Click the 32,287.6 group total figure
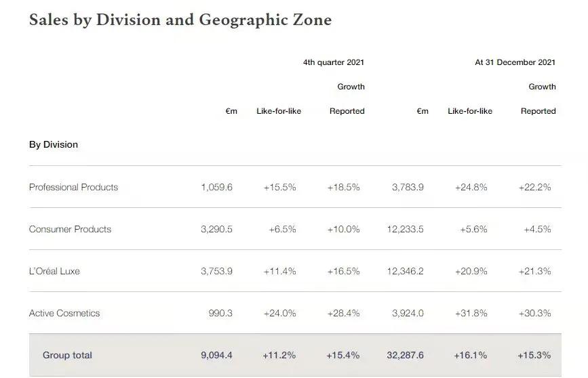Screen dimensions: 588x378 click(405, 355)
